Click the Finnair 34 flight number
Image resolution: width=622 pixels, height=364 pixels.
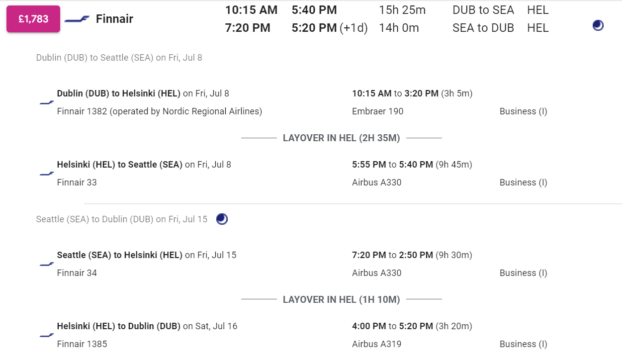77,273
